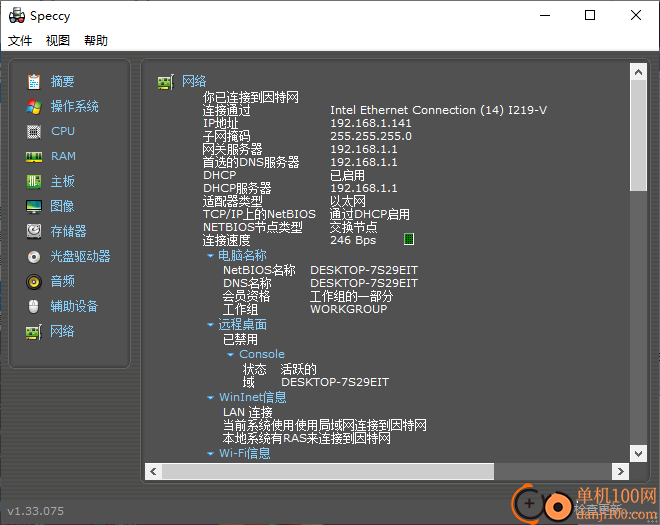Viewport: 660px width, 525px height.
Task: Click the 通过DHCP启用 NetBIOS value
Action: point(370,214)
